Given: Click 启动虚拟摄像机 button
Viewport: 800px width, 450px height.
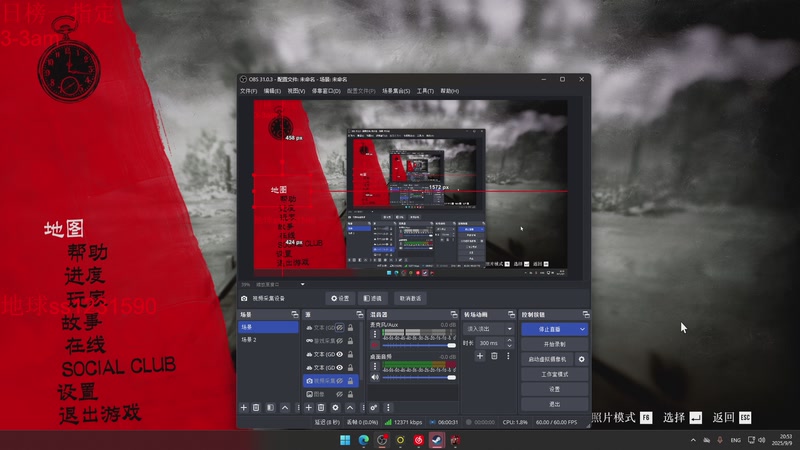Looking at the screenshot, I should point(547,359).
